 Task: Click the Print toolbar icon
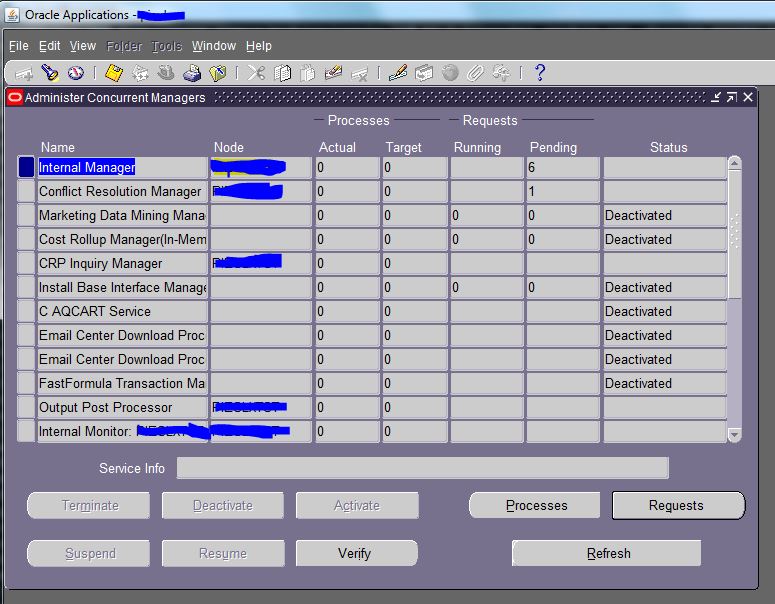coord(192,73)
